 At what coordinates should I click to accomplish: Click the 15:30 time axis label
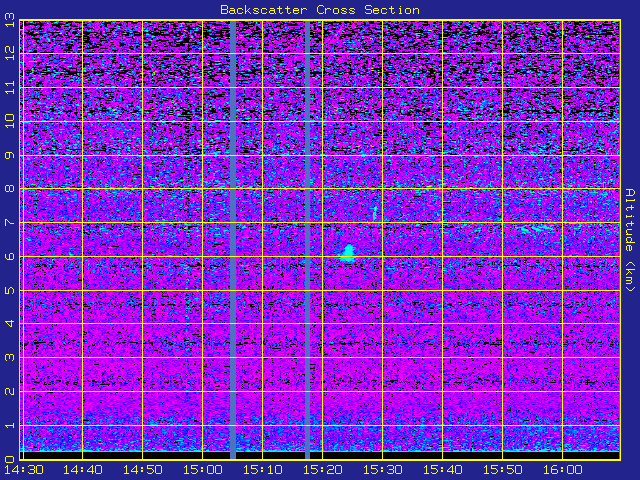[x=382, y=470]
